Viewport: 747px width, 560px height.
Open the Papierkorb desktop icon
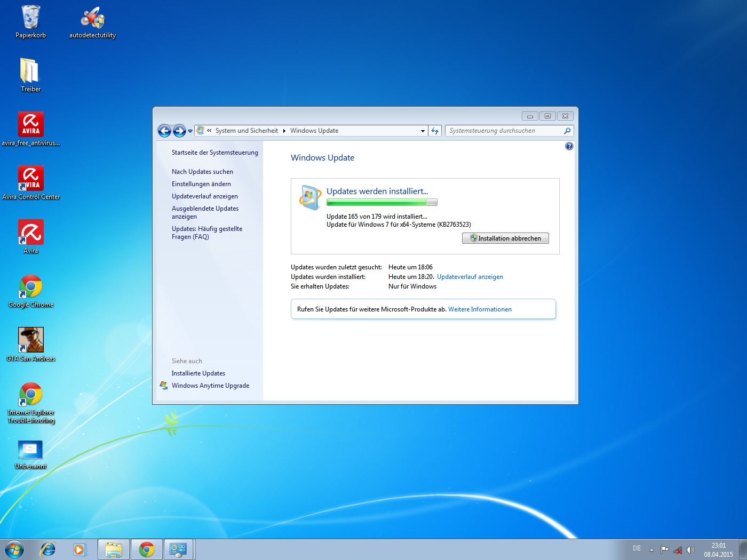click(30, 22)
